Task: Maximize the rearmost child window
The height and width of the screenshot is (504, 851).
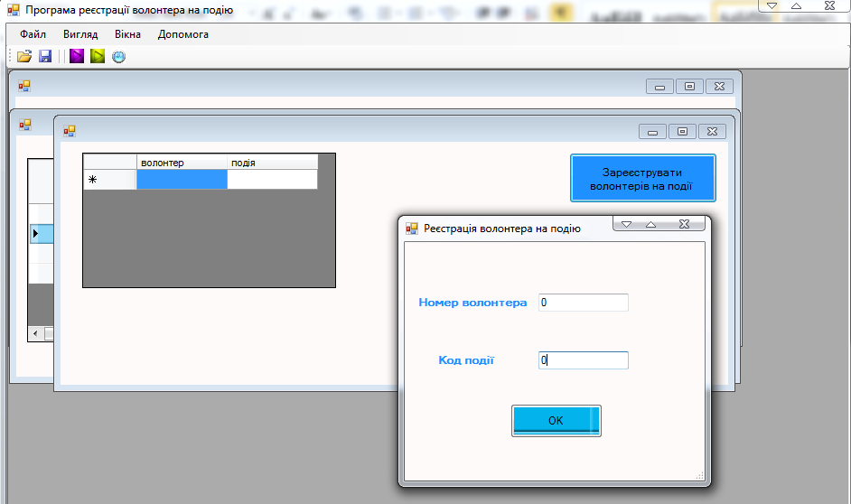Action: click(690, 87)
